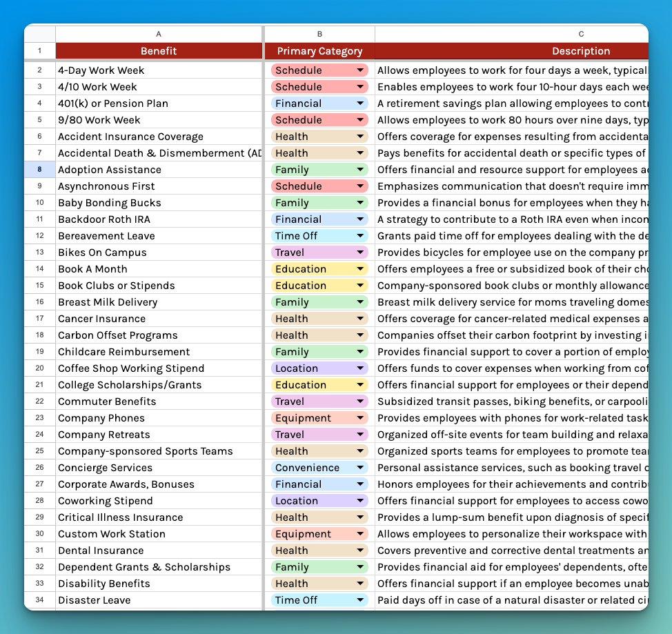Expand the Health dropdown for Carbon Offset Programs
Viewport: 672px width, 634px height.
tap(360, 335)
